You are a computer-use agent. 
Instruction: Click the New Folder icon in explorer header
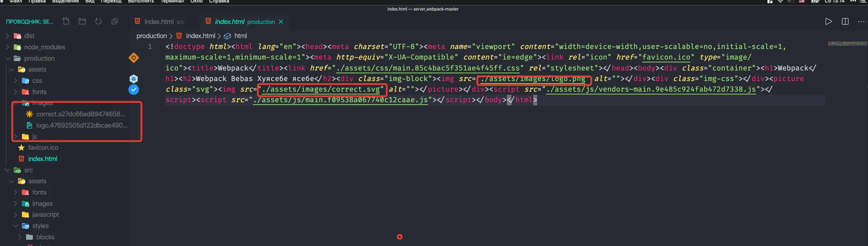[82, 21]
